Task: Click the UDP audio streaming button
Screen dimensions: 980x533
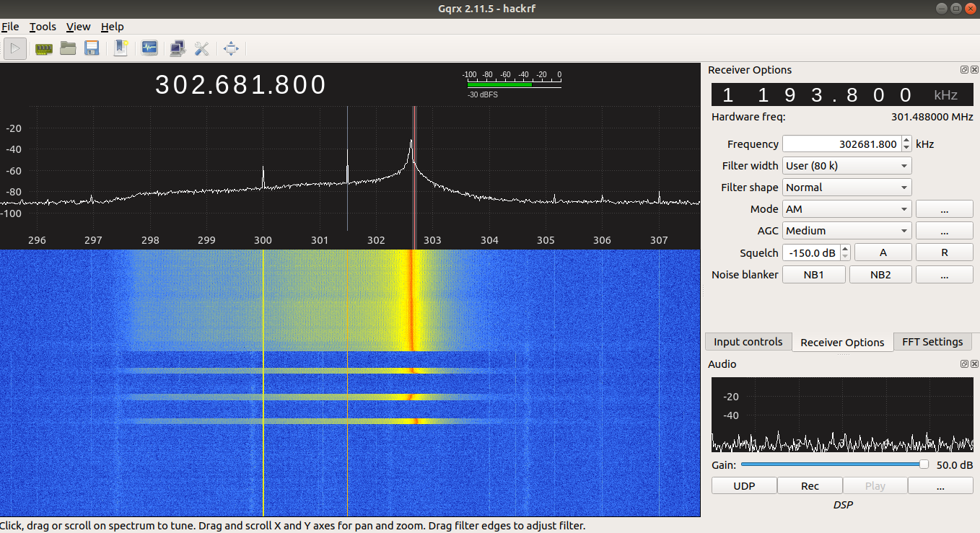Action: pyautogui.click(x=744, y=485)
